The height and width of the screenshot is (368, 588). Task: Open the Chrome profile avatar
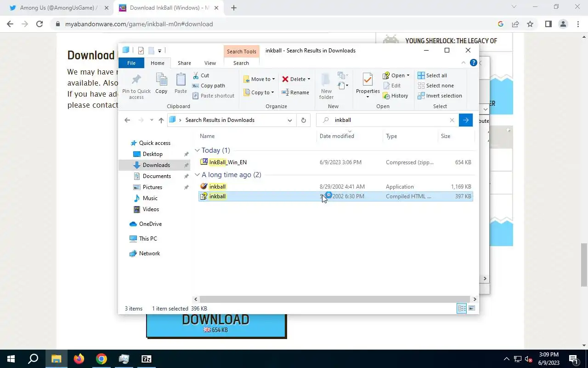[x=563, y=24]
